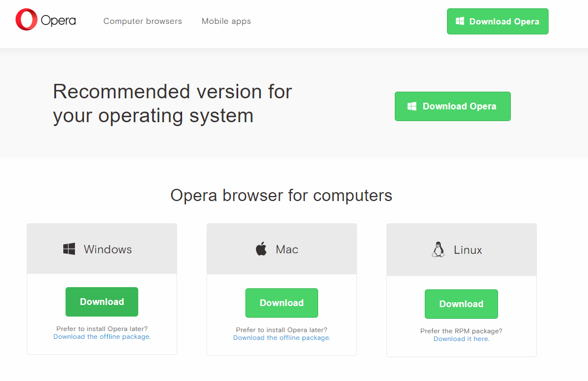Click the Linux penguin icon
The image size is (588, 381).
(x=438, y=249)
